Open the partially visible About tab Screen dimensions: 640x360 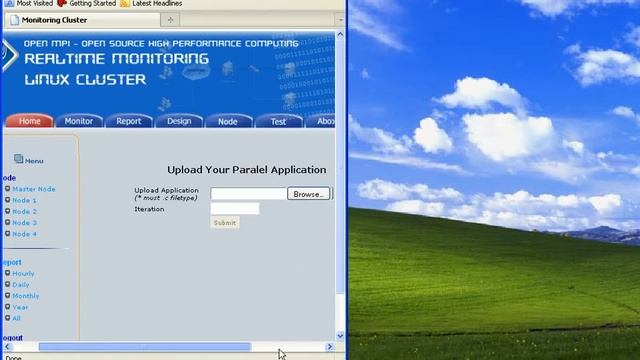point(320,121)
